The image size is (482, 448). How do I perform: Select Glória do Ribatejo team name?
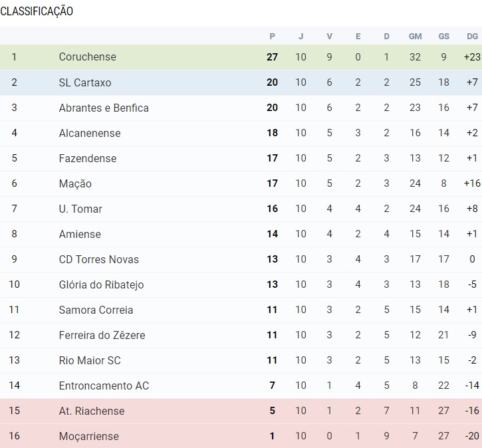click(x=101, y=284)
